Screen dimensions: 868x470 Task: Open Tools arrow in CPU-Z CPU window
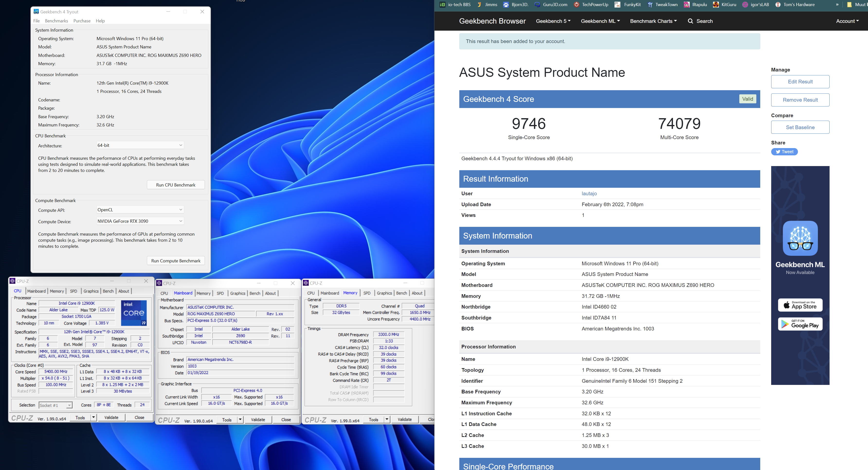(93, 417)
